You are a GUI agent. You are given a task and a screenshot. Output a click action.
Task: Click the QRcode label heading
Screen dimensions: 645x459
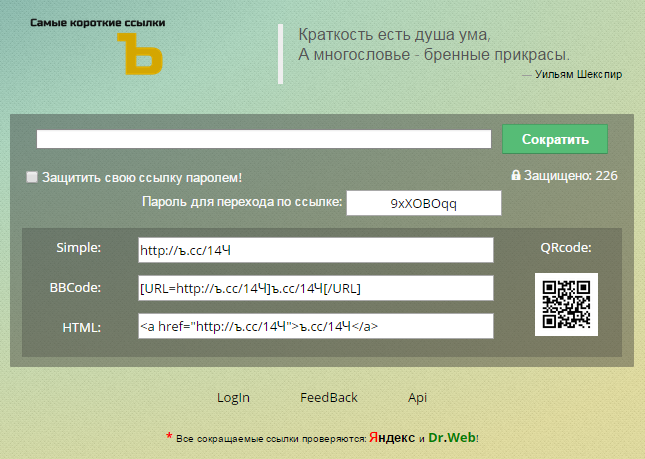[x=566, y=247]
